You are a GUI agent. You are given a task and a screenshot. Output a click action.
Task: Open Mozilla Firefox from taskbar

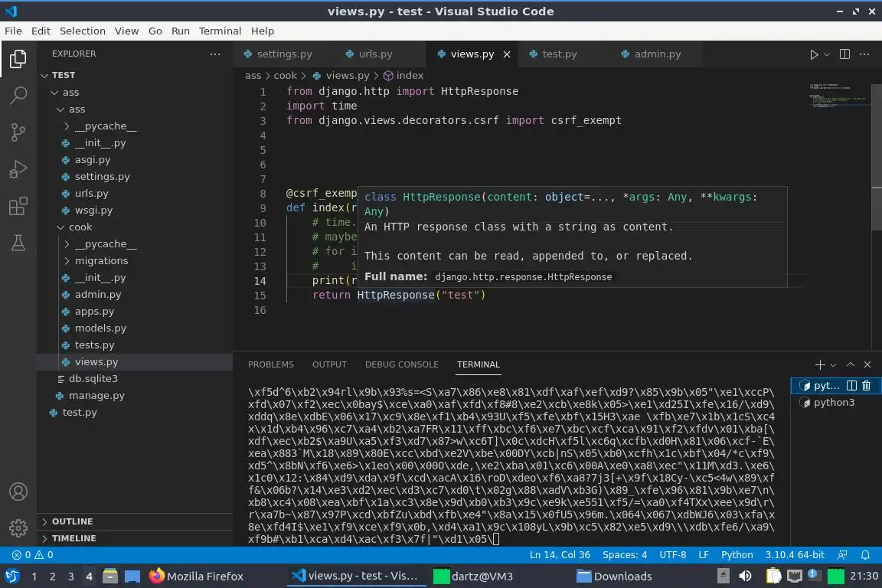(196, 577)
